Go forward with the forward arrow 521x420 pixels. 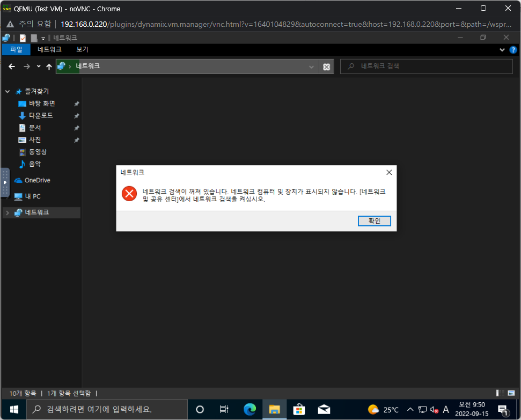(x=27, y=67)
